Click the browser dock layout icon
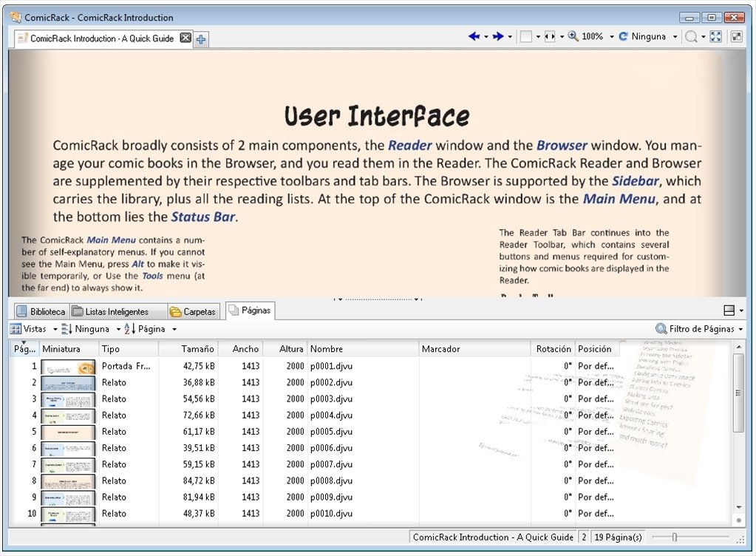This screenshot has height=556, width=756. pos(729,311)
